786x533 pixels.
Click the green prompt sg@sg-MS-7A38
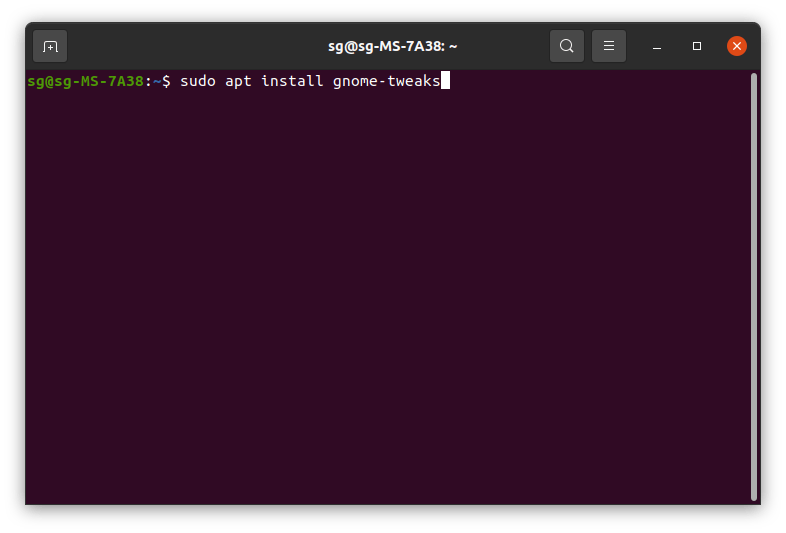click(x=86, y=81)
